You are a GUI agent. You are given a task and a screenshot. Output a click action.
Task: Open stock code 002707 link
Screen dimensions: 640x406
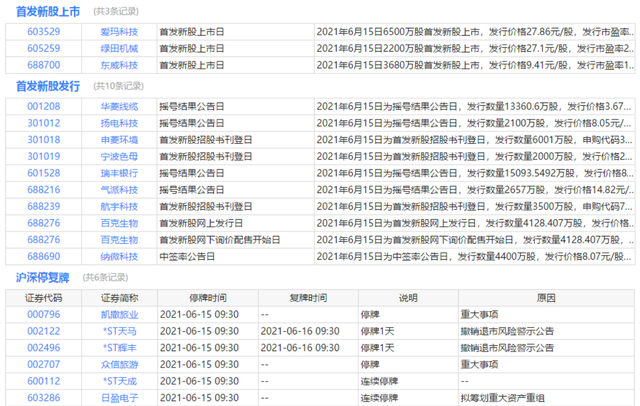coord(44,364)
